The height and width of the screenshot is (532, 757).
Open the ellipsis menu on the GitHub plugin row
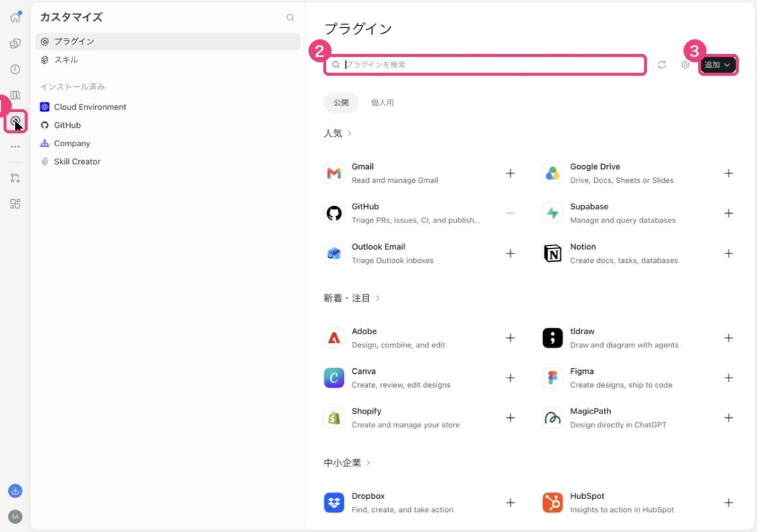click(x=510, y=213)
